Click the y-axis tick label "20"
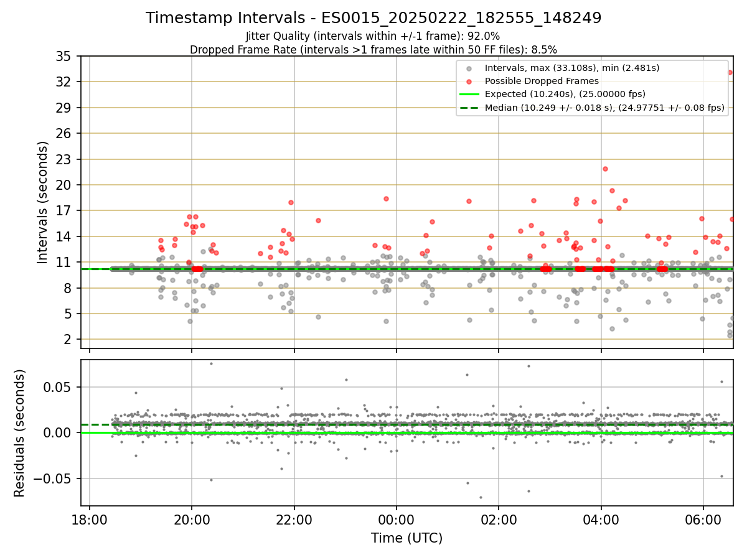Viewport: 747px width, 560px height. (x=63, y=185)
